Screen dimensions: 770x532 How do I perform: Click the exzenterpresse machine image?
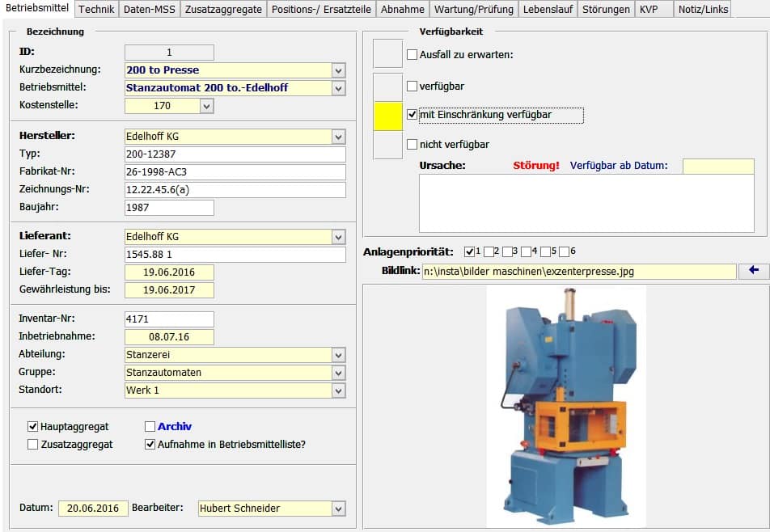tap(565, 405)
